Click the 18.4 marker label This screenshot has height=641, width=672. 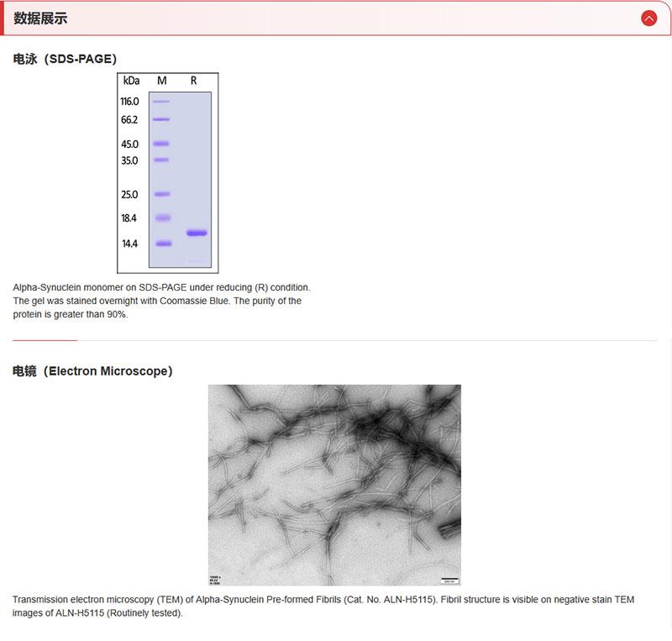pyautogui.click(x=129, y=218)
